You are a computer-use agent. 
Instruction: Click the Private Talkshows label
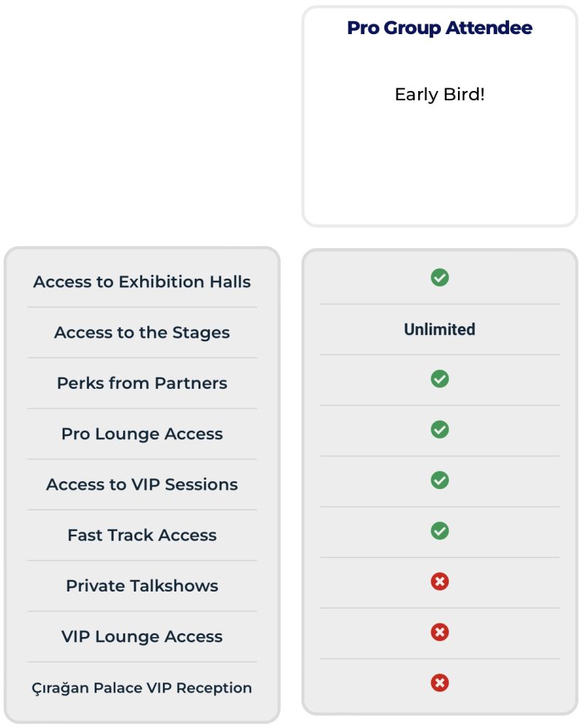pos(142,586)
